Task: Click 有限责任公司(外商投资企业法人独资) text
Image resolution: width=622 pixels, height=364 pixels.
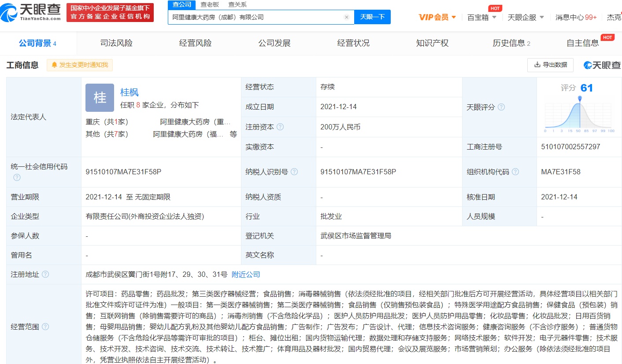Action: click(x=145, y=217)
